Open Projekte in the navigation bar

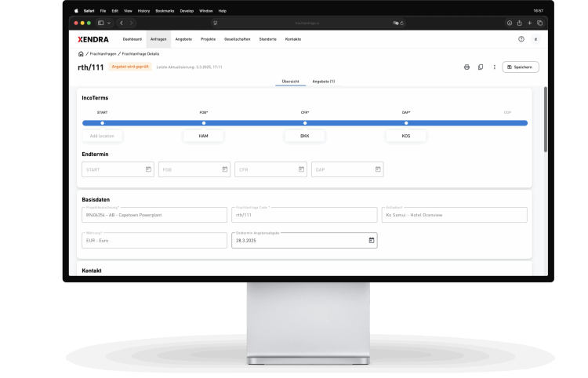click(x=208, y=38)
